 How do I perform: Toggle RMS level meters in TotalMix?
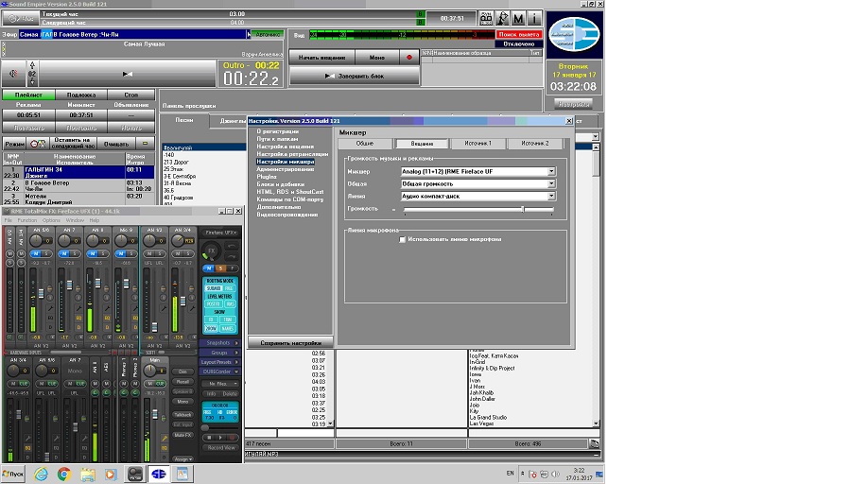[x=229, y=303]
